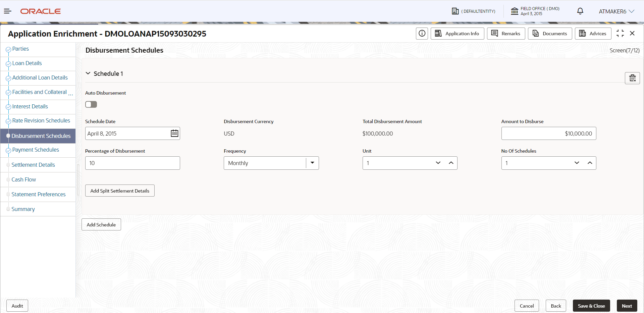Viewport: 644px width, 313px height.
Task: Go to Rate Revision Schedules step
Action: coord(41,121)
